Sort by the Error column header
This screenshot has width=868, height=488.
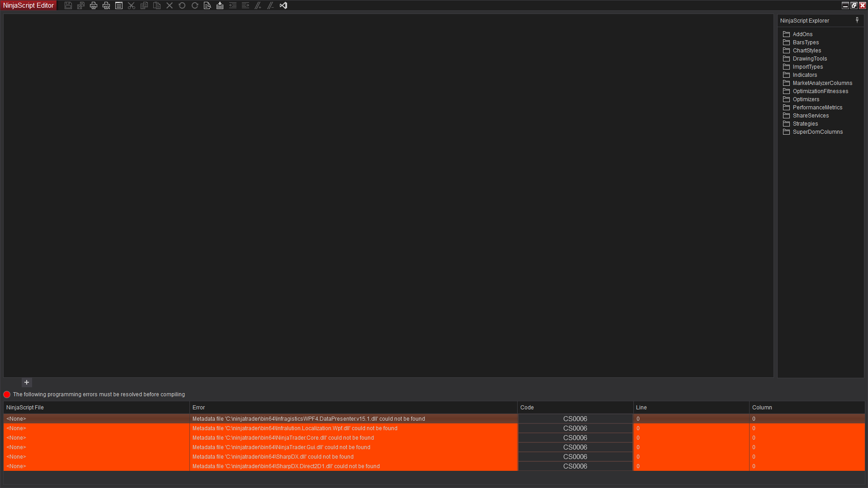coord(199,408)
